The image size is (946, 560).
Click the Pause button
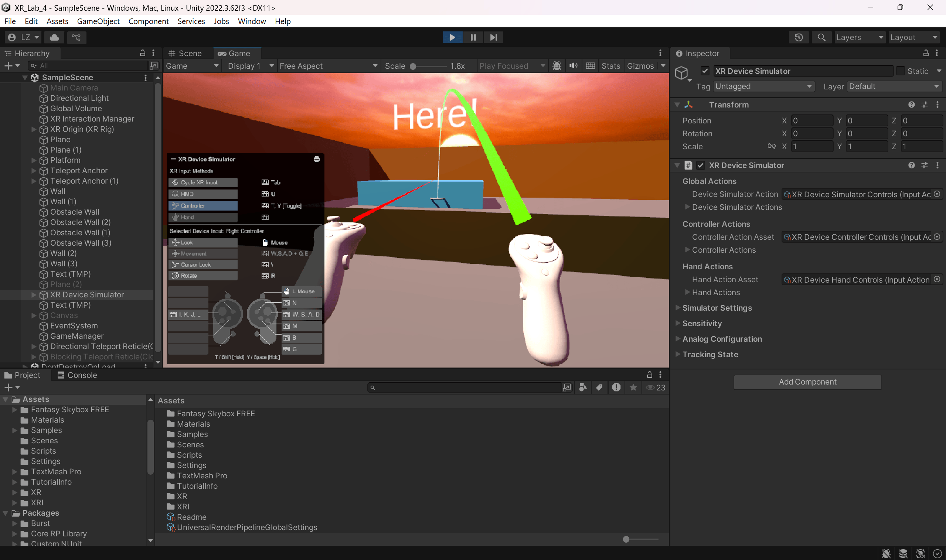[473, 37]
